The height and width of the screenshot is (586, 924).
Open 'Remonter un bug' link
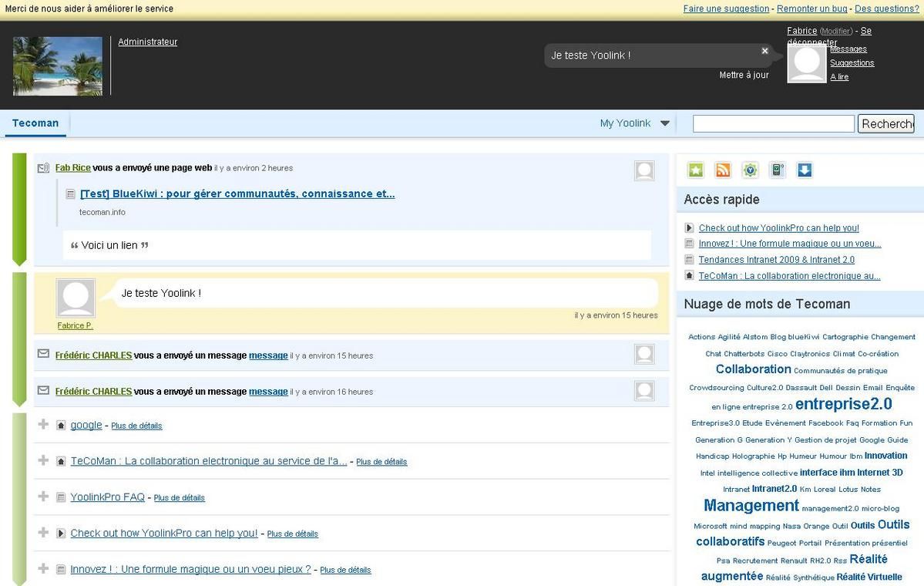click(x=812, y=8)
